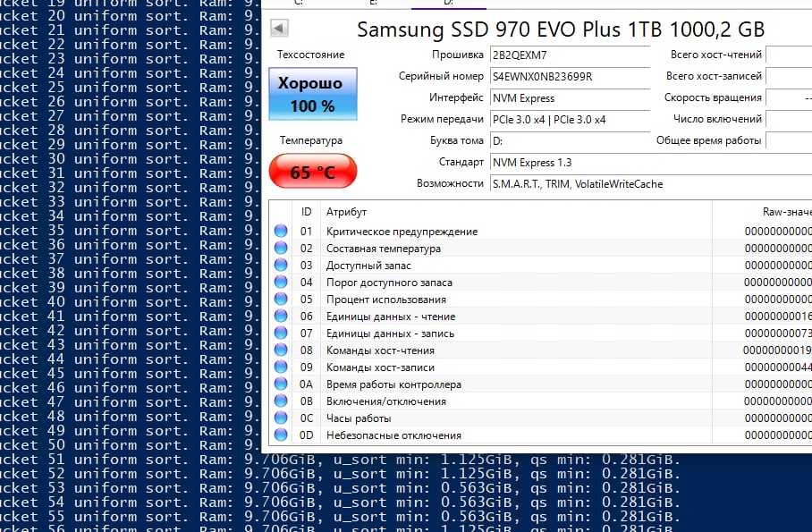812x532 pixels.
Task: Open the health status 'Хорошо 100 %' button
Action: tap(313, 94)
